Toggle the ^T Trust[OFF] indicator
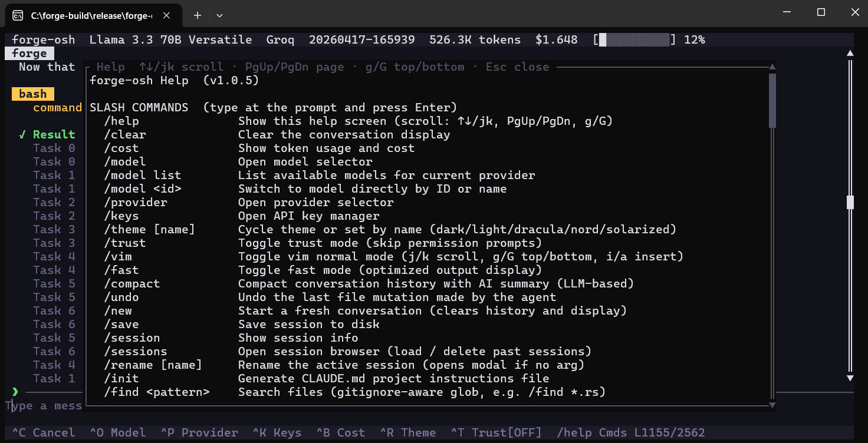The width and height of the screenshot is (868, 443). 497,432
